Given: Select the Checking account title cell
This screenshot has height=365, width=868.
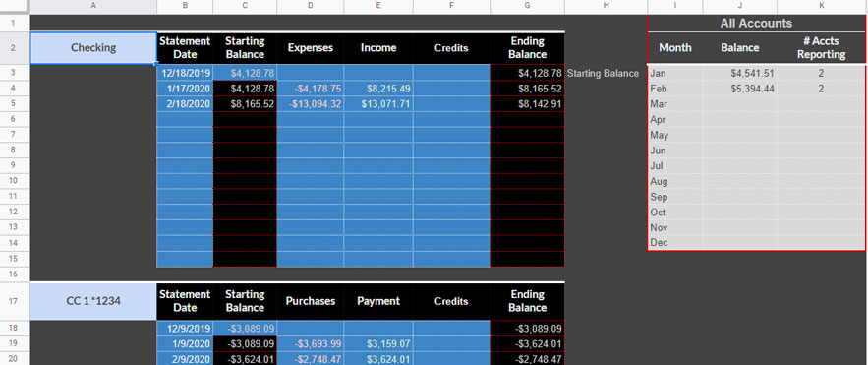Looking at the screenshot, I should coord(93,47).
